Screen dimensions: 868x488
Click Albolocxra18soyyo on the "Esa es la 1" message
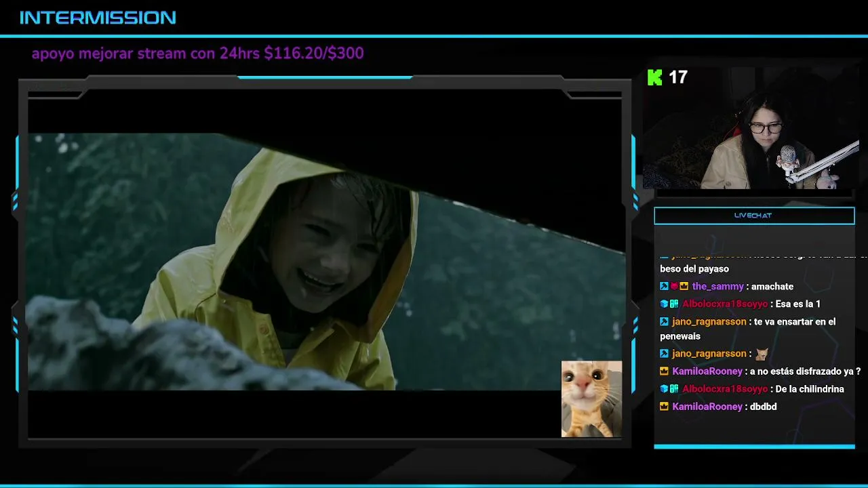(x=725, y=304)
